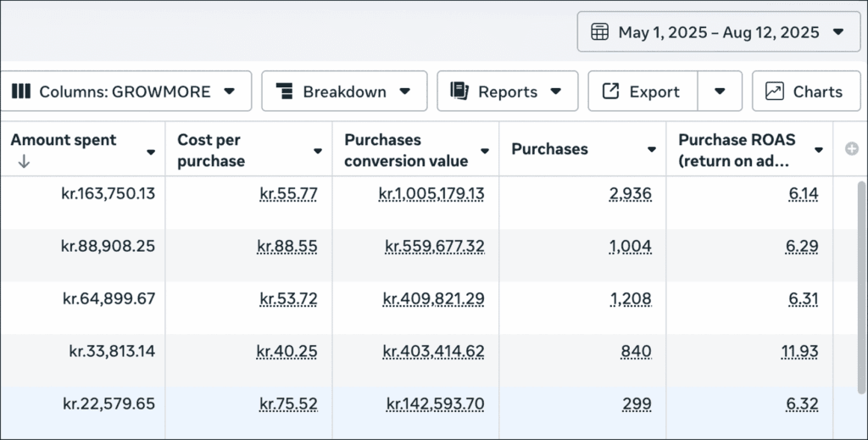Click the calendar icon in date picker
This screenshot has height=440, width=868.
[x=599, y=32]
